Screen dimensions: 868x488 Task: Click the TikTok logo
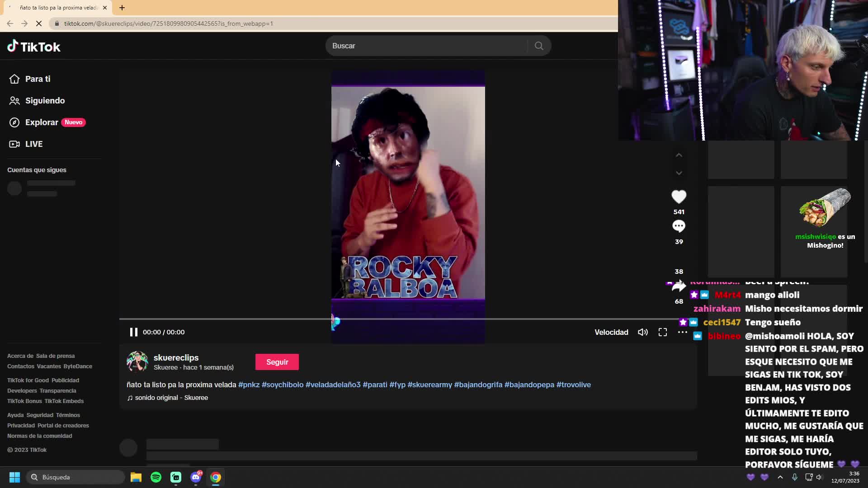tap(34, 47)
